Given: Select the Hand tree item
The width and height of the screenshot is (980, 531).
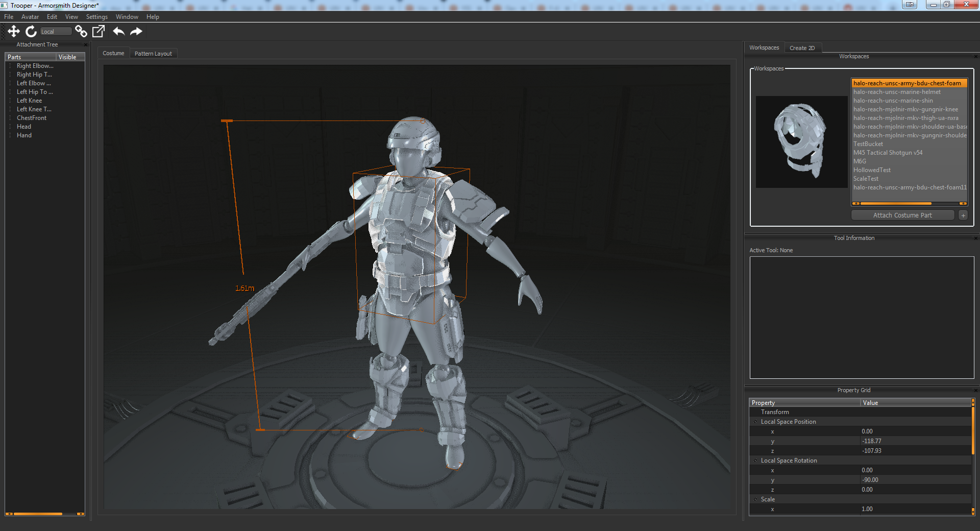Looking at the screenshot, I should point(24,135).
